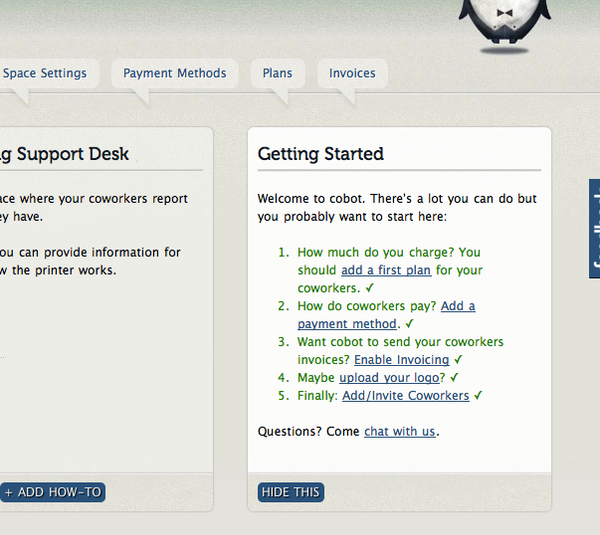
Task: Click the 'Welcome to cobot' intro text
Action: point(397,207)
